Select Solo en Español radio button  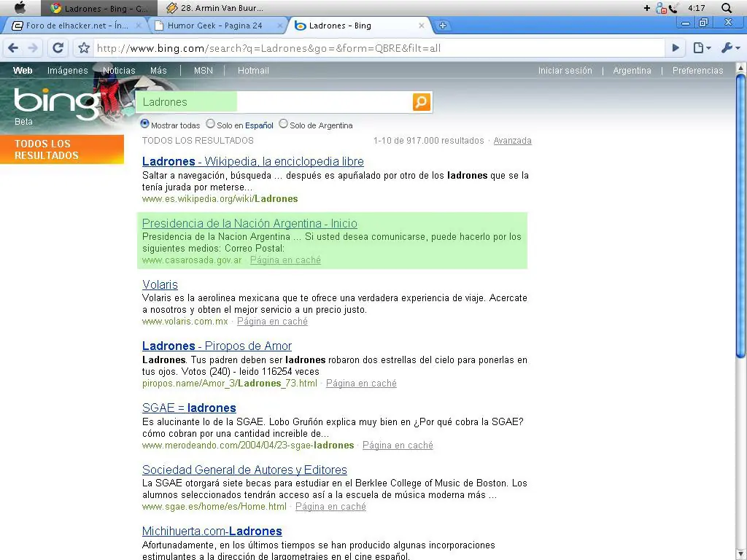(210, 124)
